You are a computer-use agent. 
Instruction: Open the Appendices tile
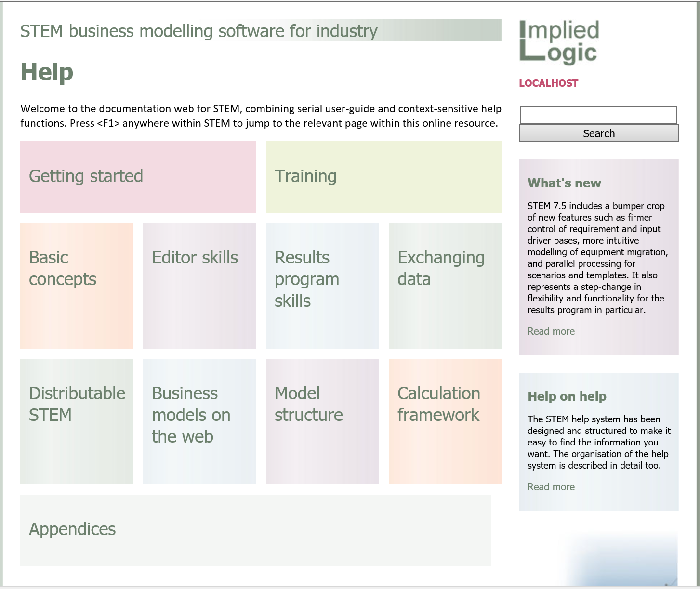coord(256,530)
